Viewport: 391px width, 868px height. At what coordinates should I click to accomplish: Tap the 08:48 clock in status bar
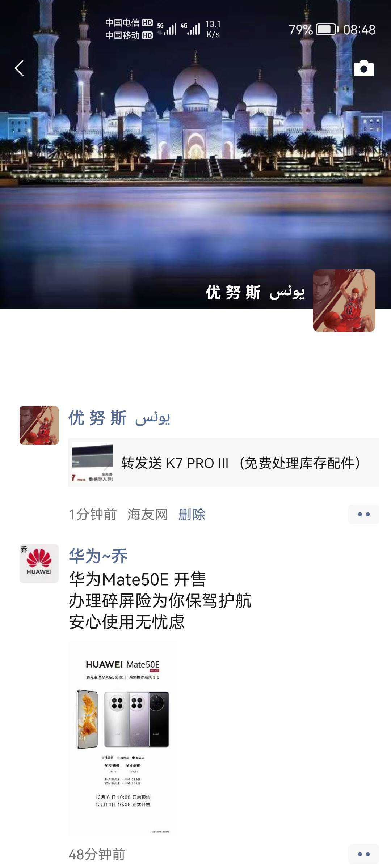[x=360, y=30]
